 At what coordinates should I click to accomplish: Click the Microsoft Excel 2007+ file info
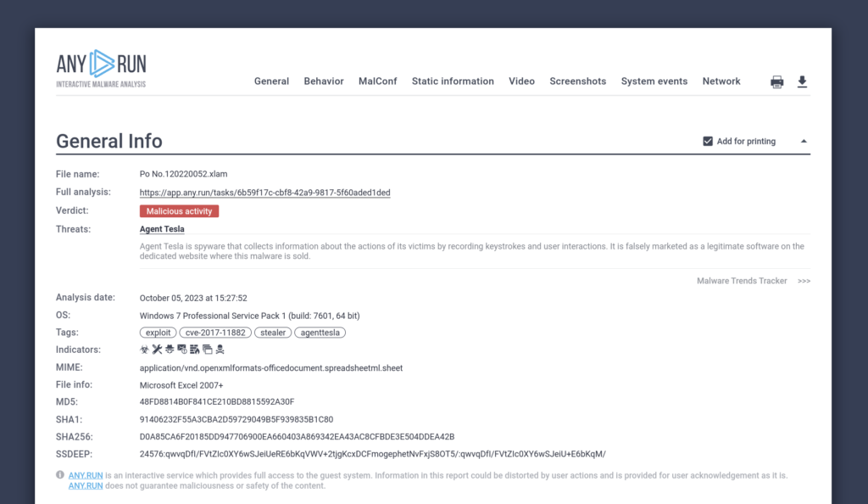pyautogui.click(x=181, y=385)
